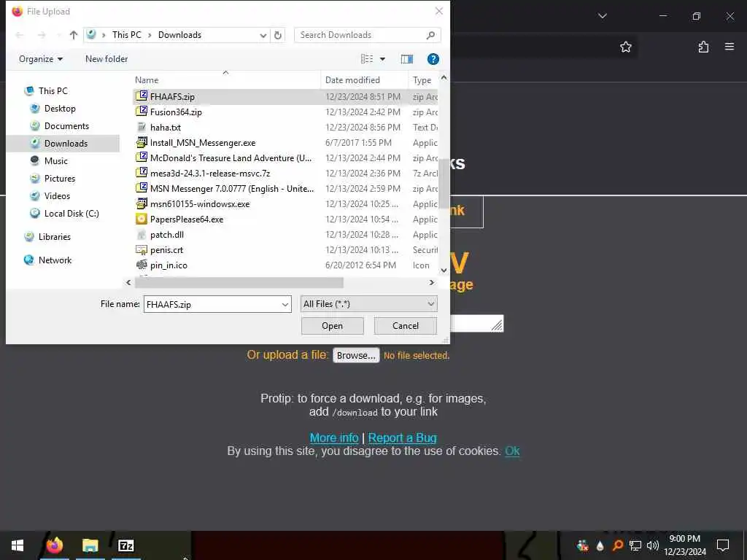Select MSN Messenger 7.0.0777 archive
Screen dimensions: 747x560
[285, 189]
